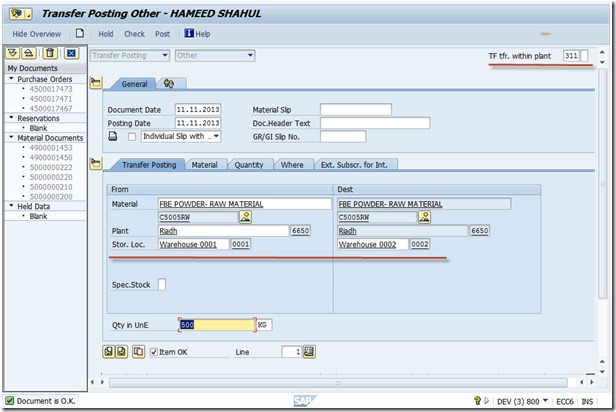Collapse the Held Data tree node

(11, 205)
